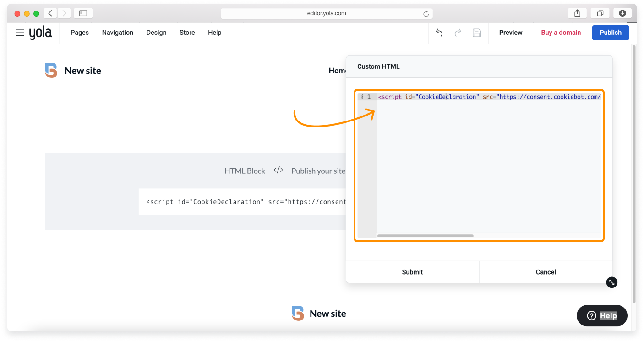This screenshot has width=644, height=342.
Task: Click the Buy a domain link
Action: coord(561,33)
